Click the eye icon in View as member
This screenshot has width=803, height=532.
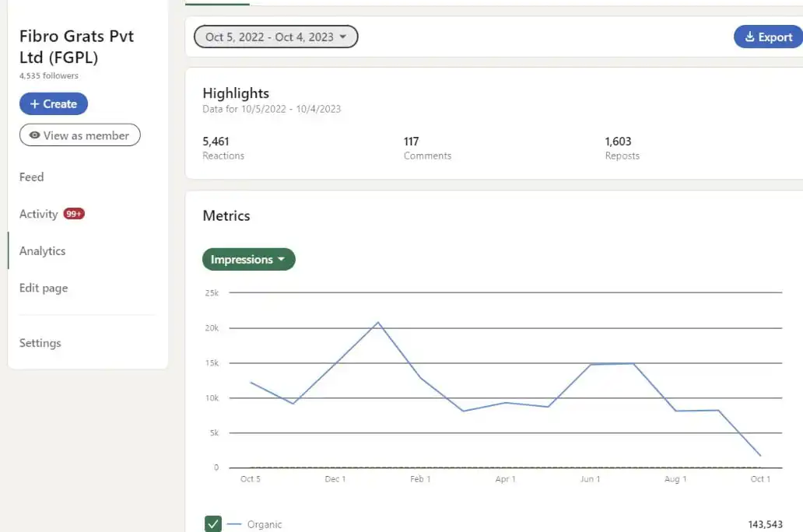pyautogui.click(x=34, y=135)
